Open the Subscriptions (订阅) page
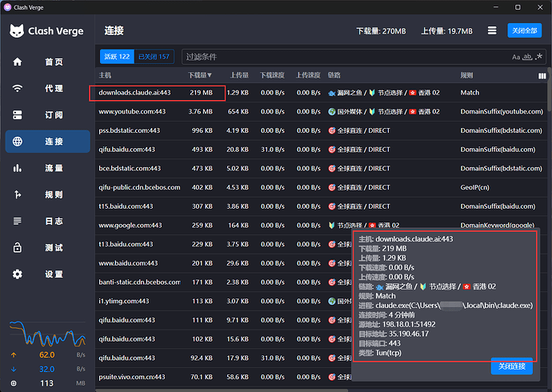 (x=48, y=115)
